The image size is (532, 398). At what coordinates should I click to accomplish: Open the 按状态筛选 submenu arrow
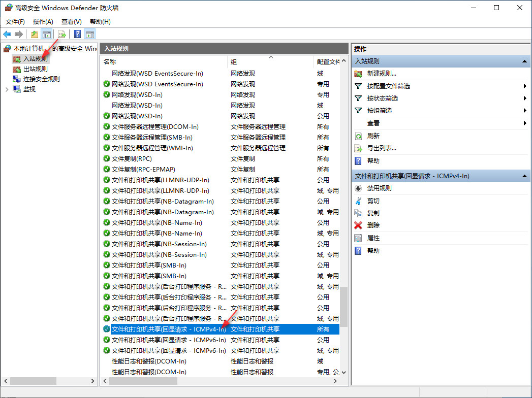[525, 98]
